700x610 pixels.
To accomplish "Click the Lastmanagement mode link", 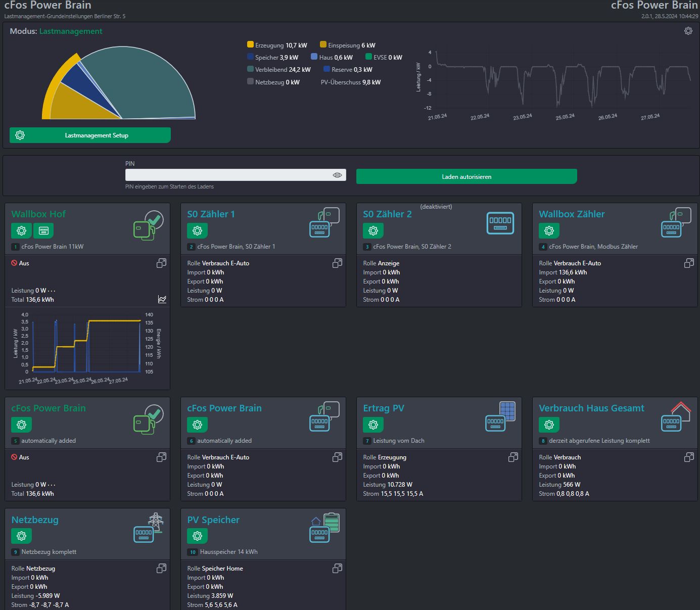I will tap(71, 31).
